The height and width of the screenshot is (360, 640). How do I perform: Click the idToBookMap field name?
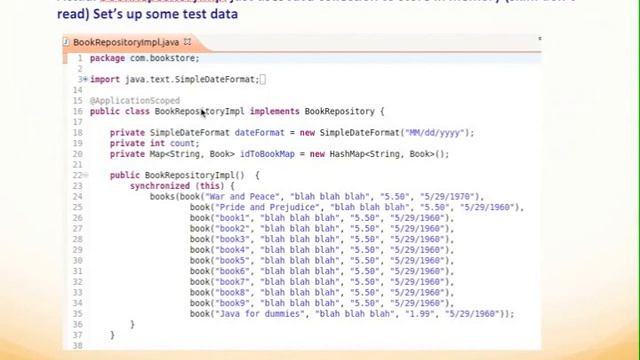(267, 154)
